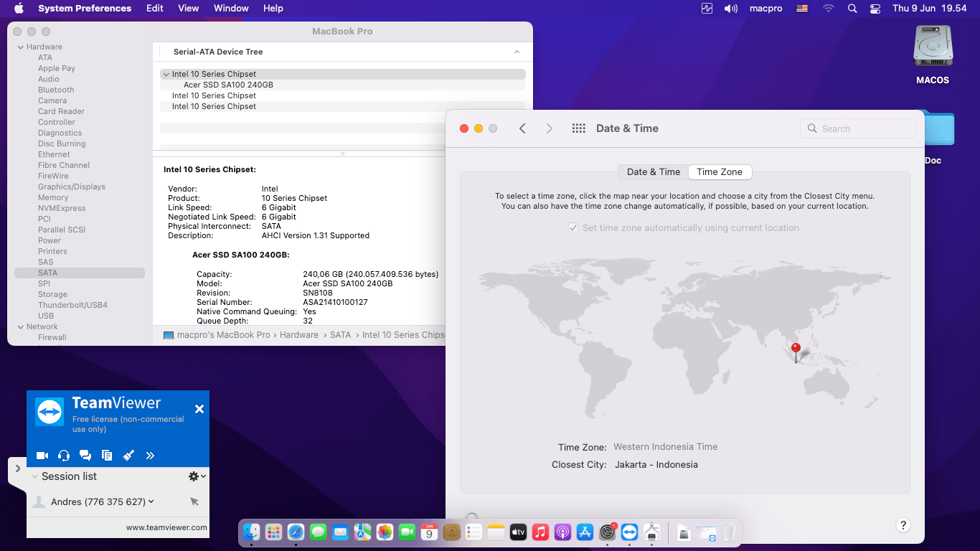The height and width of the screenshot is (551, 980).
Task: Select Bluetooth in System Information sidebar
Action: pos(56,90)
